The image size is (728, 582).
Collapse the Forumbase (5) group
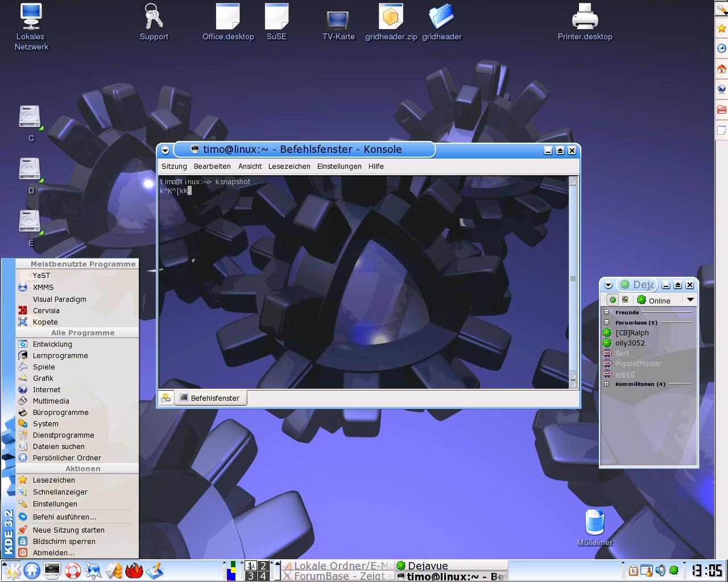click(606, 322)
